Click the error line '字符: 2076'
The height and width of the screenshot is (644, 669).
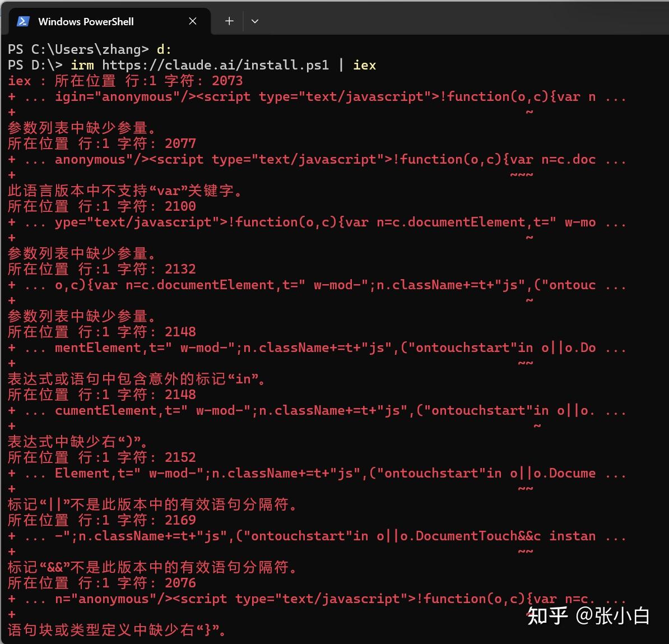pos(101,582)
